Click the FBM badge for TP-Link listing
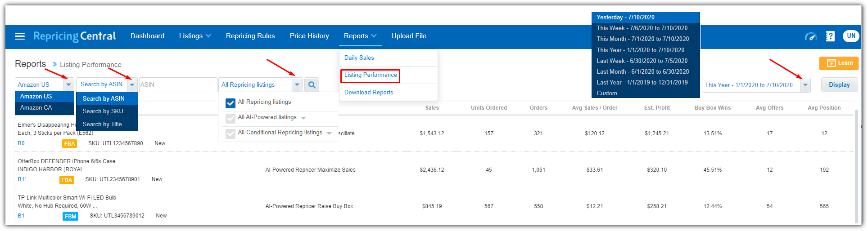The image size is (868, 231). click(x=70, y=216)
